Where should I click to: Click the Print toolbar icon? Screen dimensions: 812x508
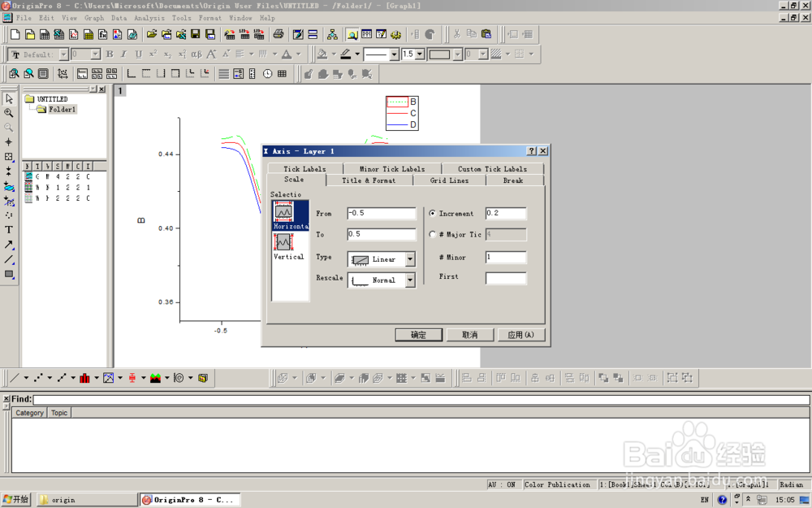tap(279, 35)
